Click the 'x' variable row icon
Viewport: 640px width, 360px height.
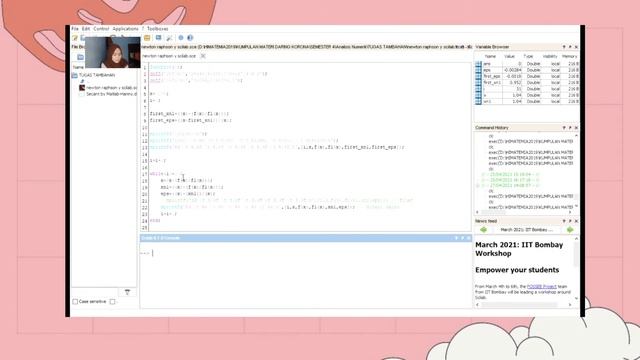pos(478,95)
